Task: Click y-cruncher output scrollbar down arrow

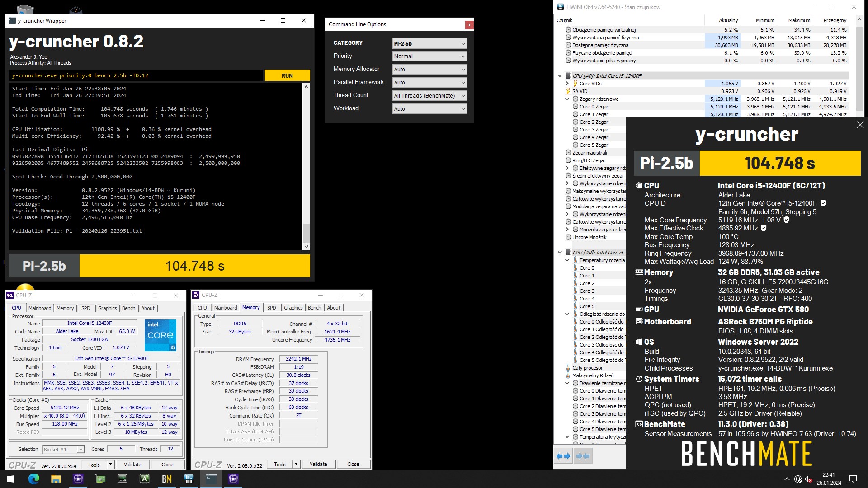Action: tap(306, 247)
